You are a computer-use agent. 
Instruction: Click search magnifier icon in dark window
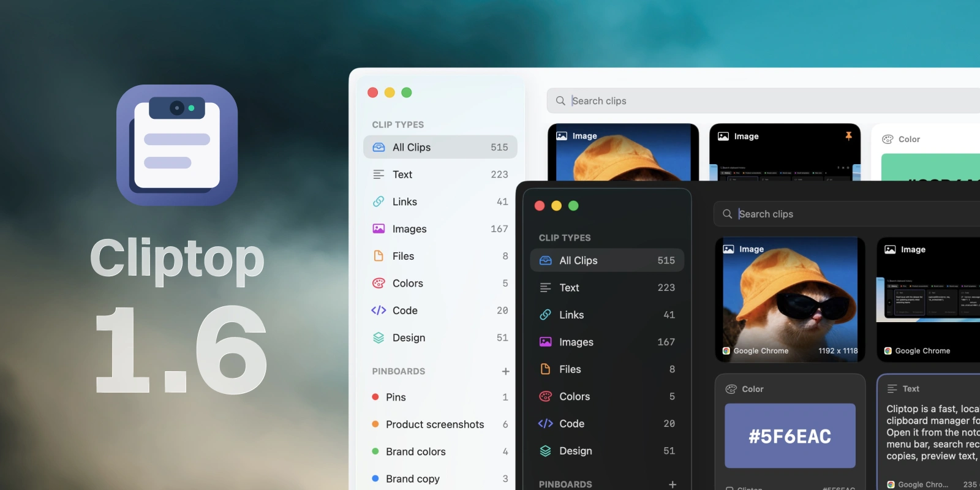(727, 214)
